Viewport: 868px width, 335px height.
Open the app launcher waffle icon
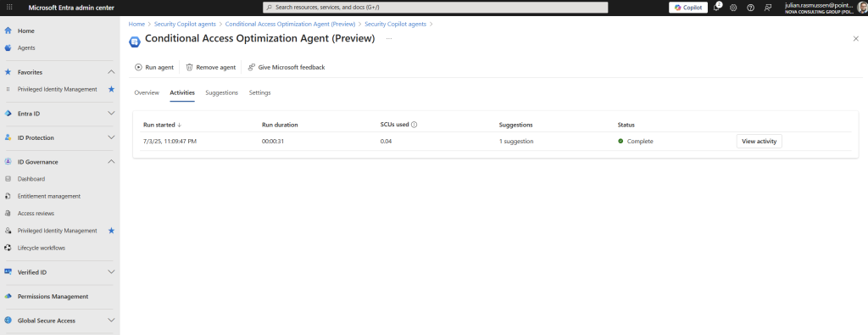[x=9, y=7]
